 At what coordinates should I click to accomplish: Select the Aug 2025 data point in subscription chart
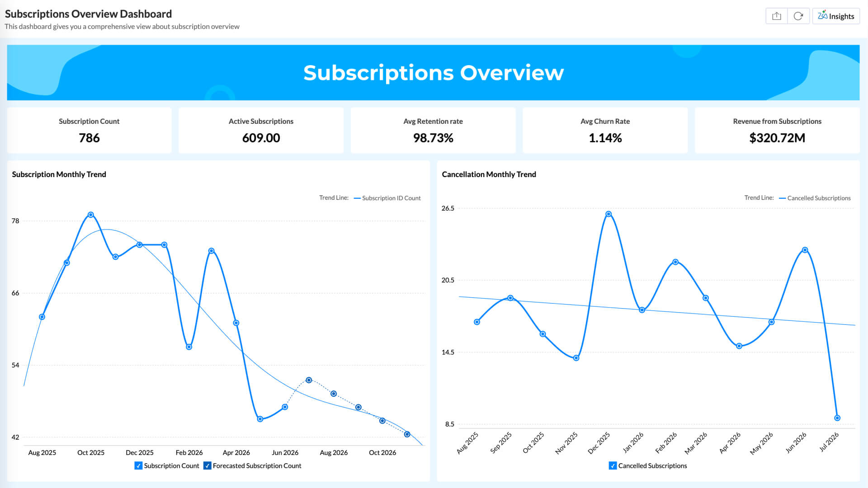[42, 317]
